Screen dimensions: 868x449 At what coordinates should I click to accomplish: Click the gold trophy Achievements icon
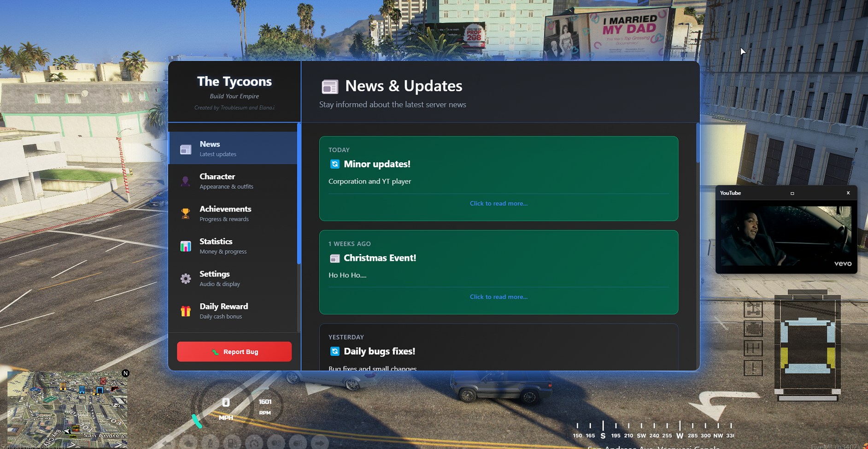click(186, 214)
